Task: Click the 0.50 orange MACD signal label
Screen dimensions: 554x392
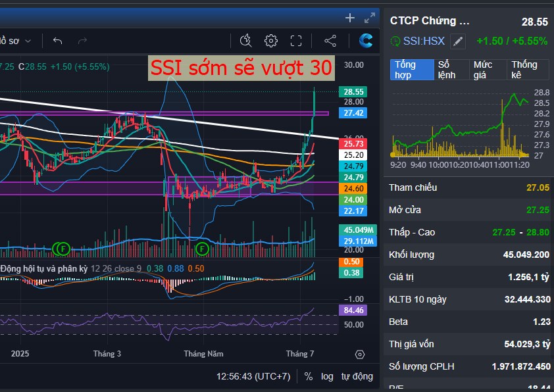Action: click(351, 262)
